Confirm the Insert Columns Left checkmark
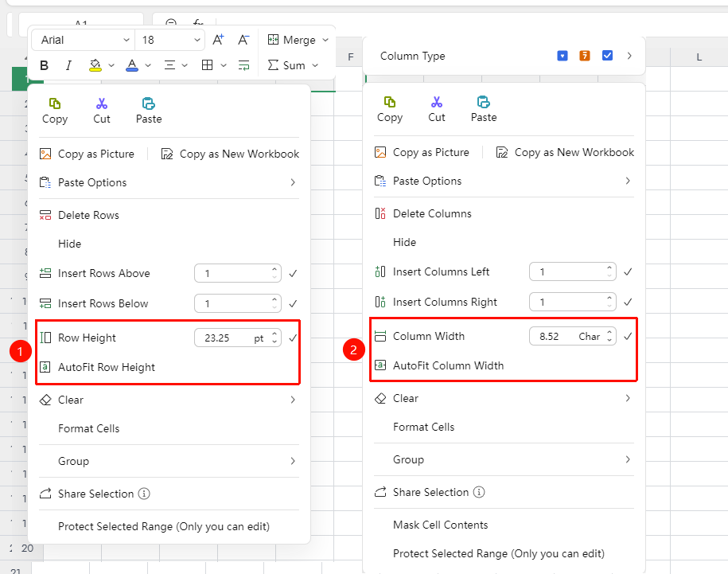The width and height of the screenshot is (728, 574). pos(628,271)
